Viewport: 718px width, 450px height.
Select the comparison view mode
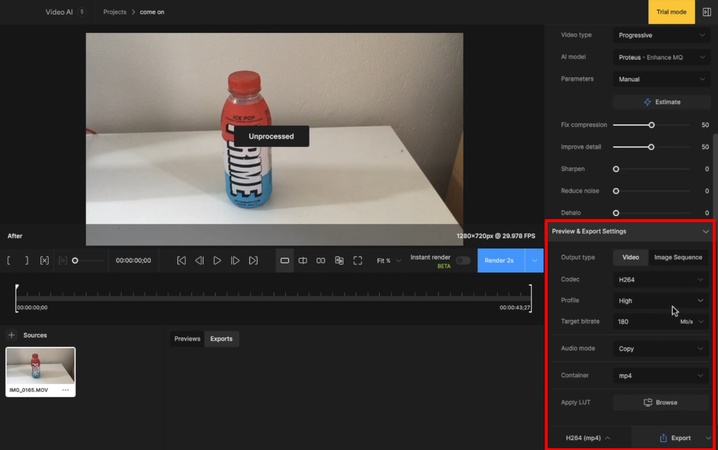pyautogui.click(x=339, y=260)
